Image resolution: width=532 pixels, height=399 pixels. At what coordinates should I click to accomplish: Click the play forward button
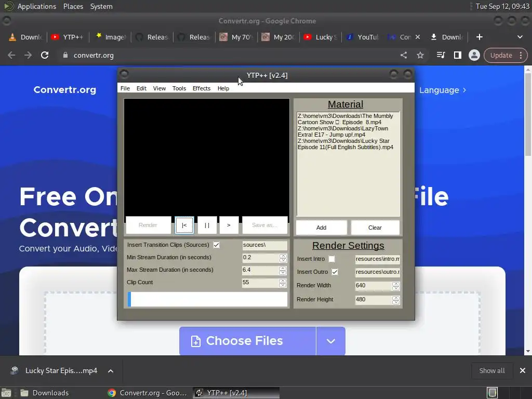click(x=229, y=225)
